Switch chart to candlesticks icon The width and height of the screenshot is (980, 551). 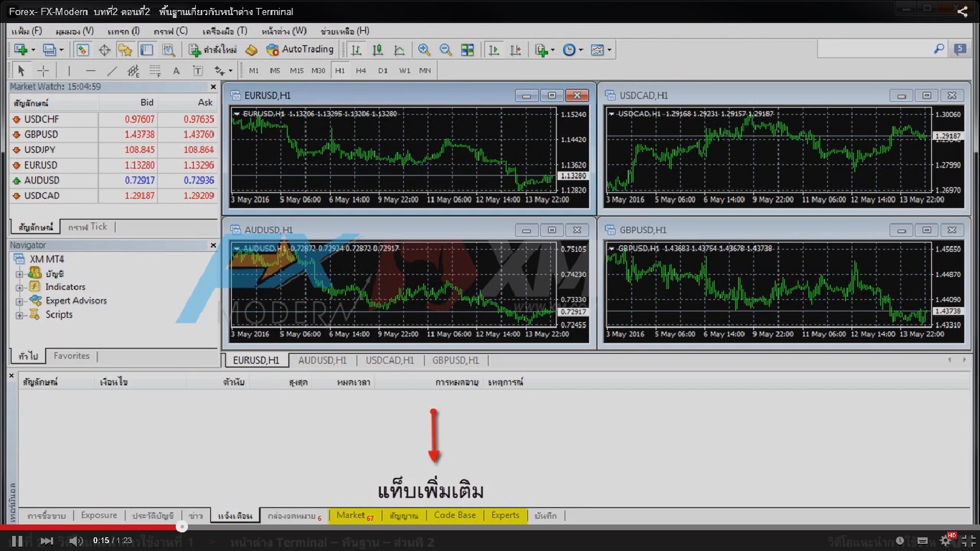tap(378, 50)
